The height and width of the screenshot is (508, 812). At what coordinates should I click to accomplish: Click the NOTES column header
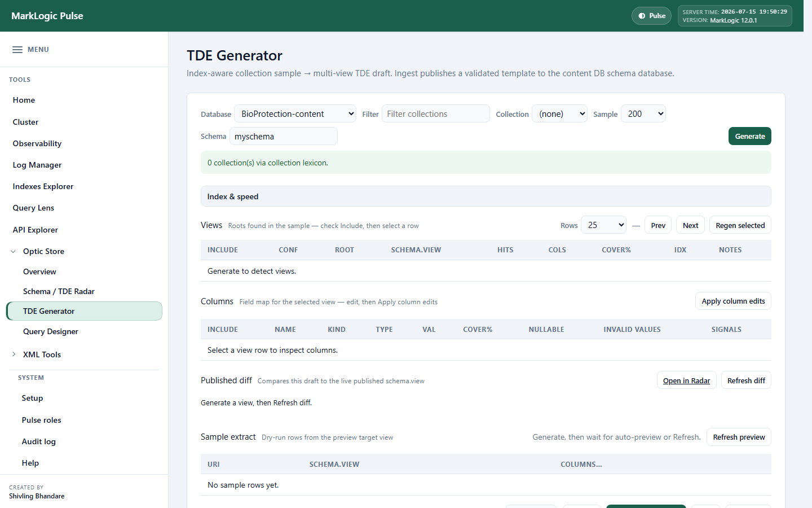tap(730, 249)
